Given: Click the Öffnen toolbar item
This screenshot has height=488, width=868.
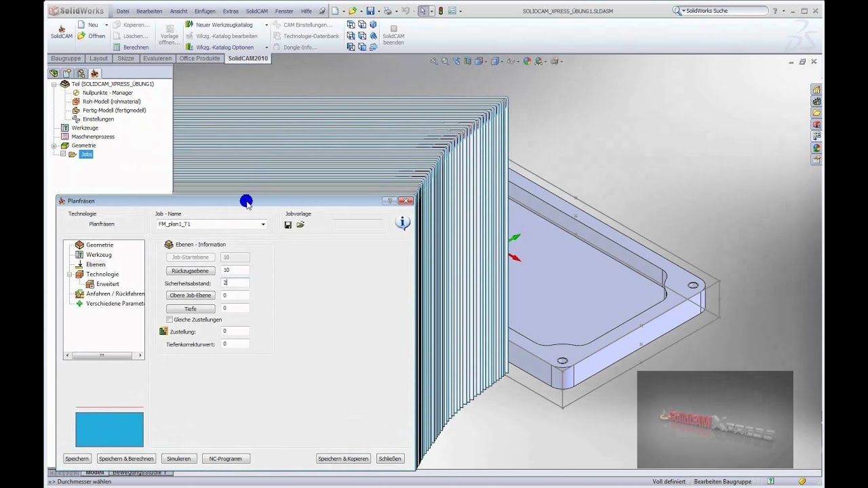Looking at the screenshot, I should 91,36.
